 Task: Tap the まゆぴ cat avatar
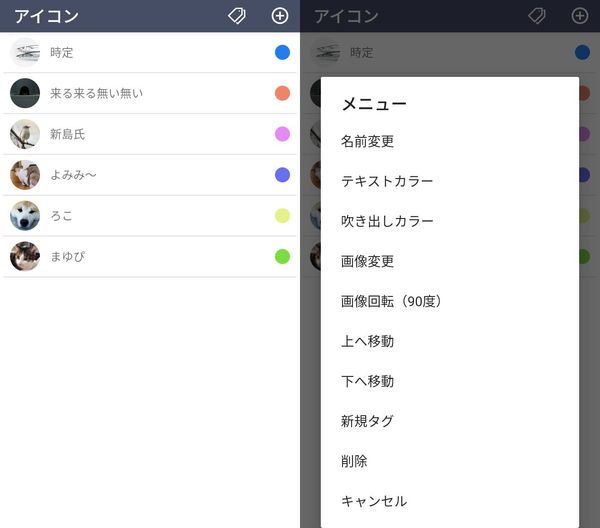[25, 256]
